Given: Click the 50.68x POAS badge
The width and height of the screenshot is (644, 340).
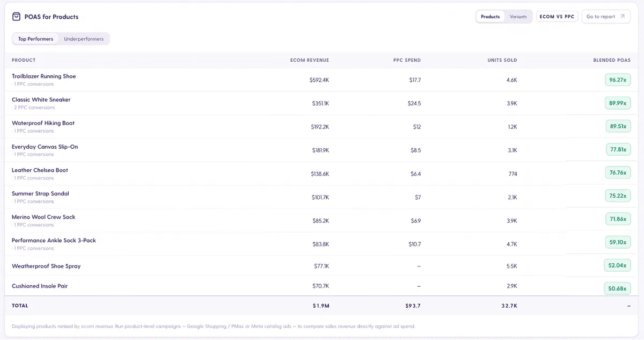Looking at the screenshot, I should pos(618,288).
